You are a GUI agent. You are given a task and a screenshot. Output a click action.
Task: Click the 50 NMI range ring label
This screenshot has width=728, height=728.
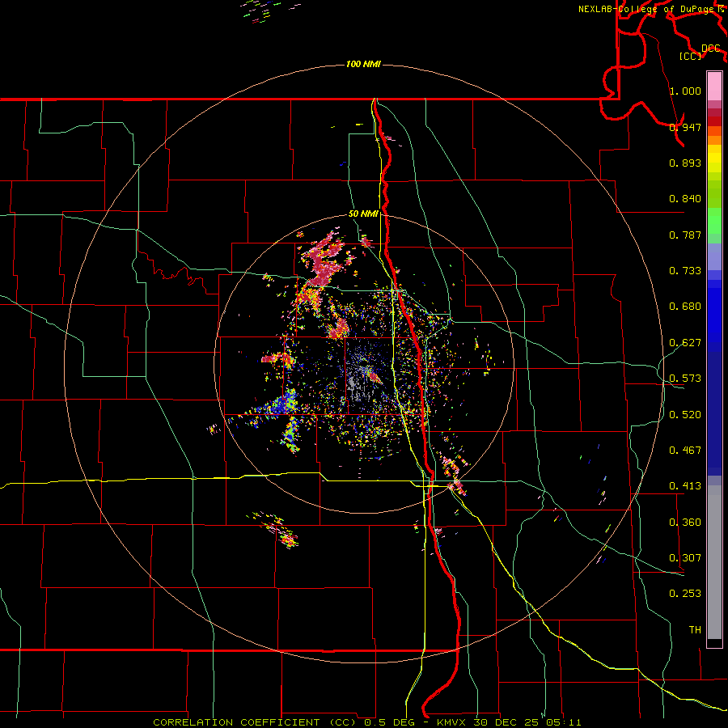tap(363, 214)
